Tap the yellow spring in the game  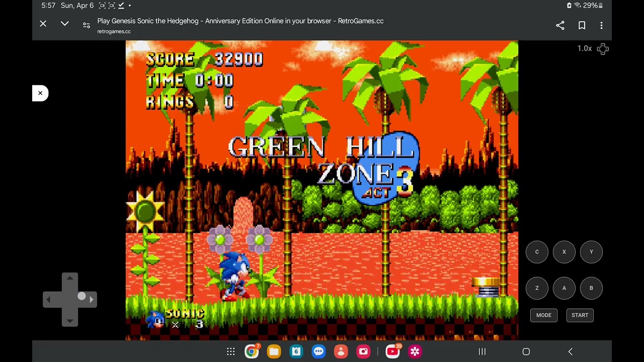click(486, 288)
